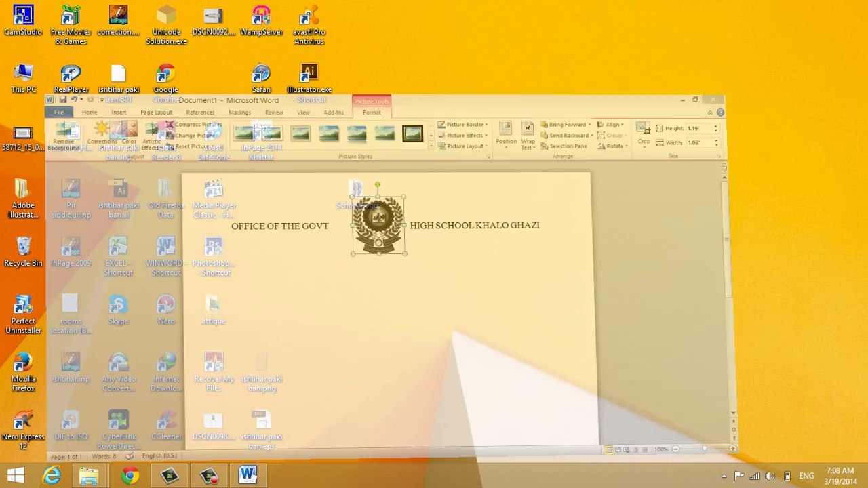Screen dimensions: 868x488
Task: Click the Safari desktop icon
Action: point(261,79)
